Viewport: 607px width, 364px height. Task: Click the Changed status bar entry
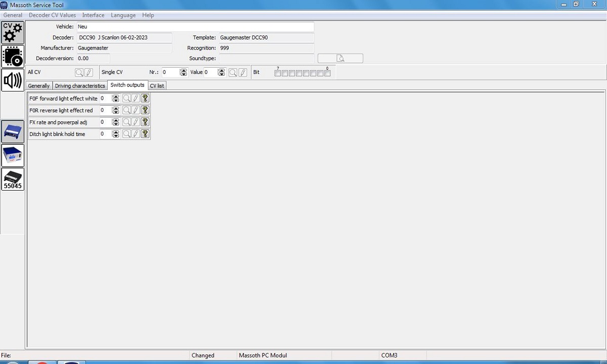[x=203, y=355]
